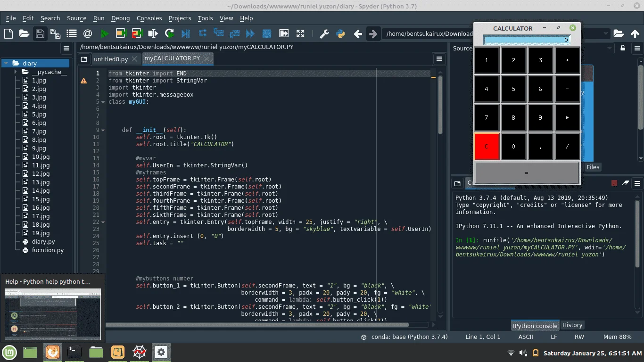Expand the working directory path dropdown
644x362 pixels.
click(x=605, y=34)
